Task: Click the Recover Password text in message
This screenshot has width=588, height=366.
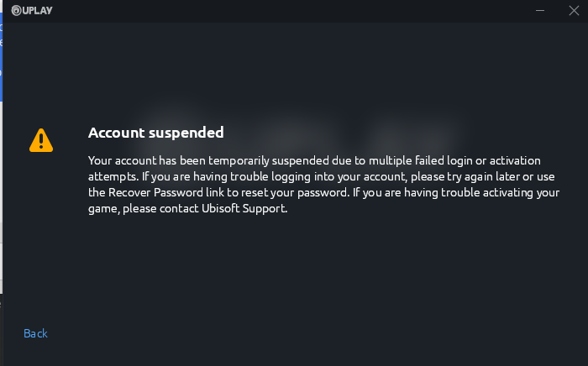Action: click(155, 192)
